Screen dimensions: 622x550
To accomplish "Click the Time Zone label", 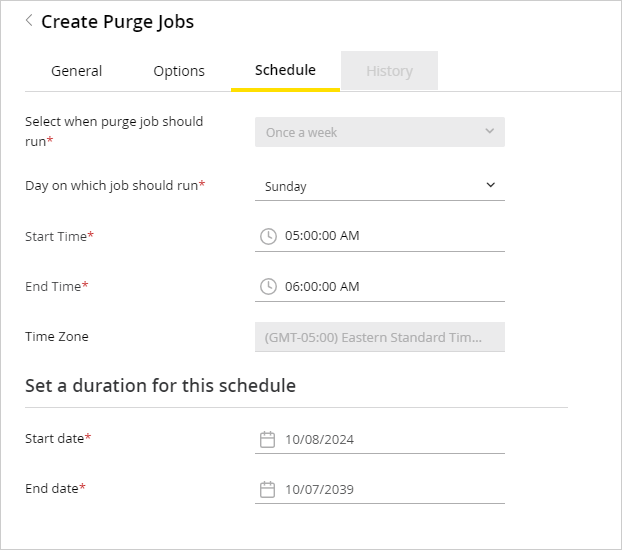I will tap(57, 337).
